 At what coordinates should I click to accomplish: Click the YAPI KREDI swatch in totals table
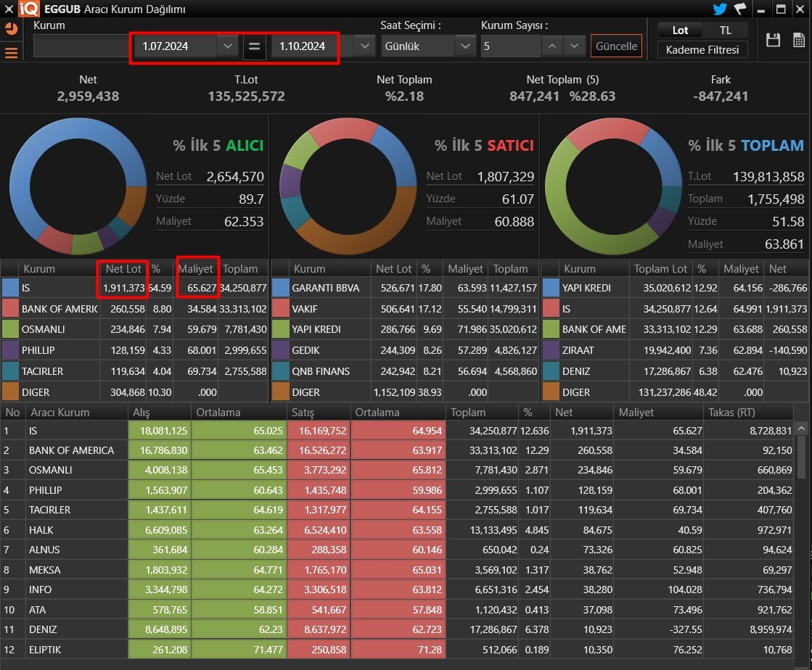[x=551, y=288]
